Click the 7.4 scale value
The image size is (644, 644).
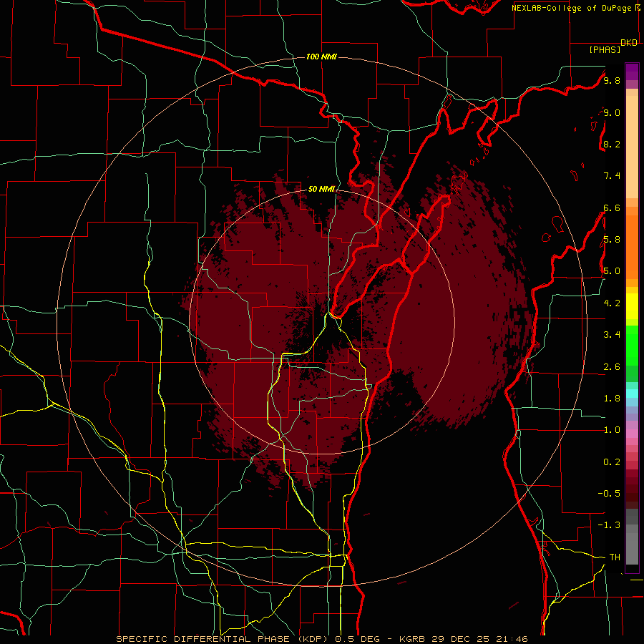[x=612, y=176]
